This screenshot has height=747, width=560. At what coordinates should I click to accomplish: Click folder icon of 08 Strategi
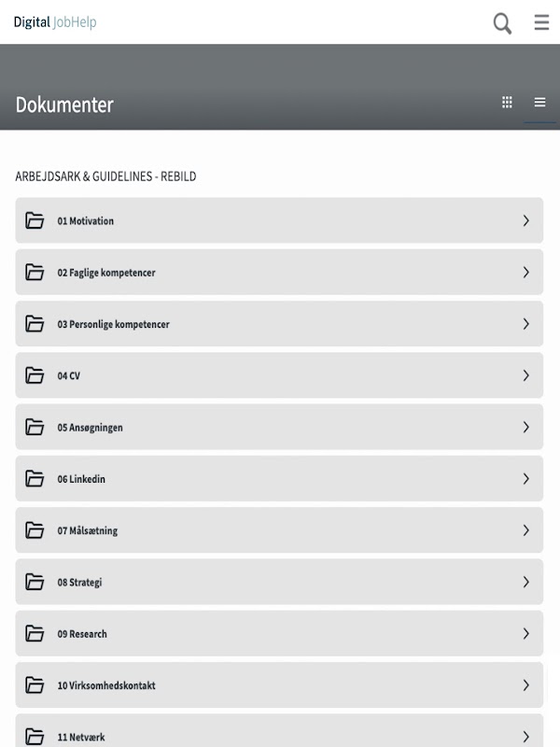point(35,582)
